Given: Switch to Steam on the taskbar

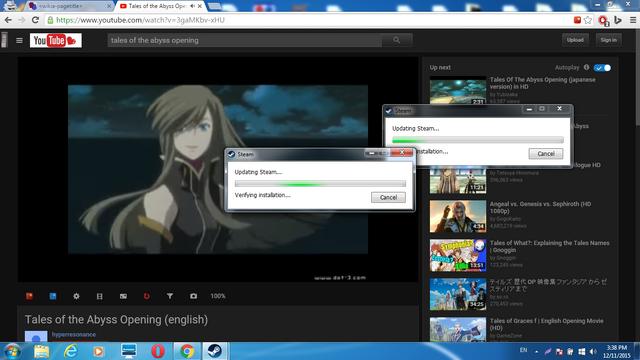Looking at the screenshot, I should 215,351.
